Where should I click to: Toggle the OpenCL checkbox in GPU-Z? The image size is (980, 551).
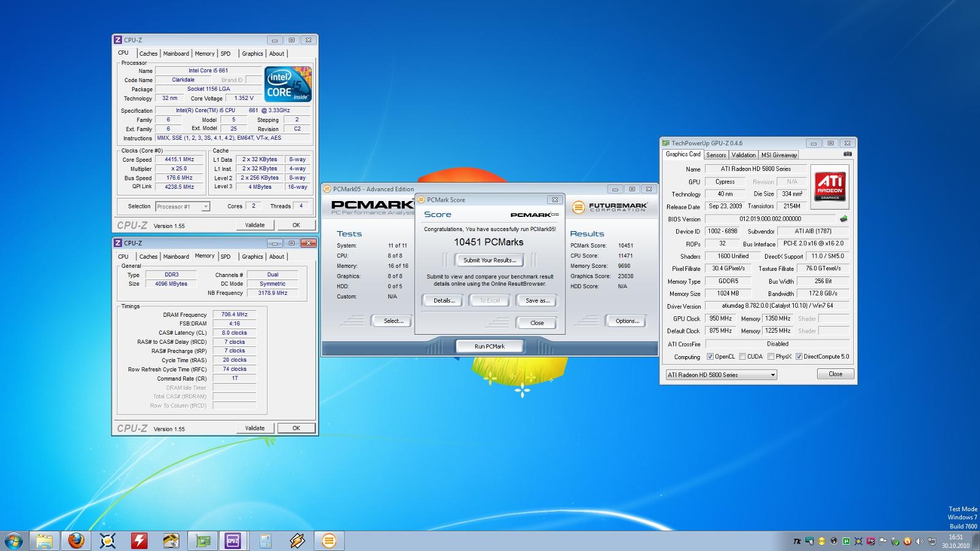tap(710, 357)
